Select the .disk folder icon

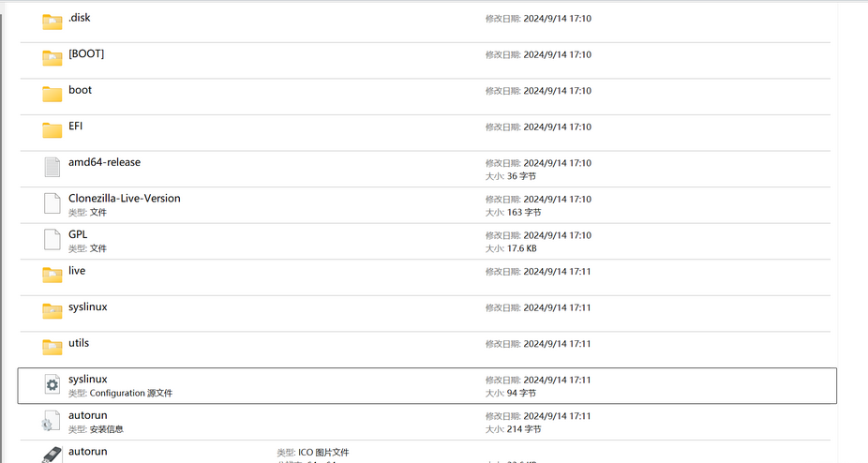52,22
